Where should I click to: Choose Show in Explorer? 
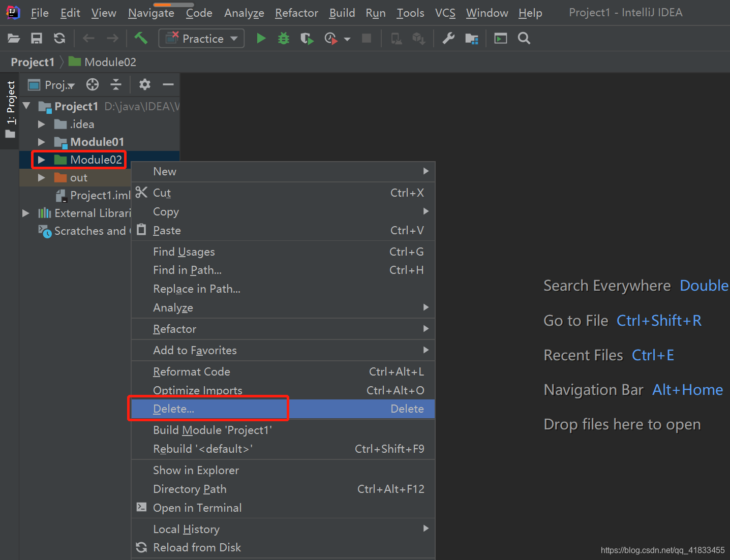point(283,470)
